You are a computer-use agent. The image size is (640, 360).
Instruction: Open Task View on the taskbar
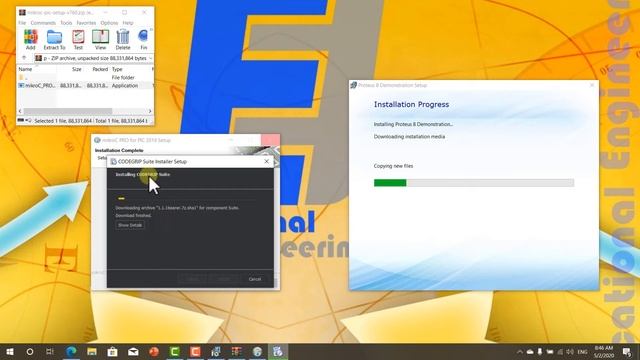tap(50, 351)
